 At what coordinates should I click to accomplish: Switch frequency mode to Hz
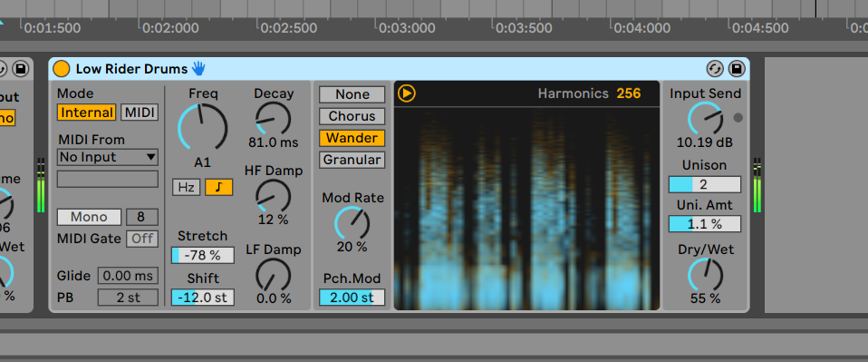[186, 188]
